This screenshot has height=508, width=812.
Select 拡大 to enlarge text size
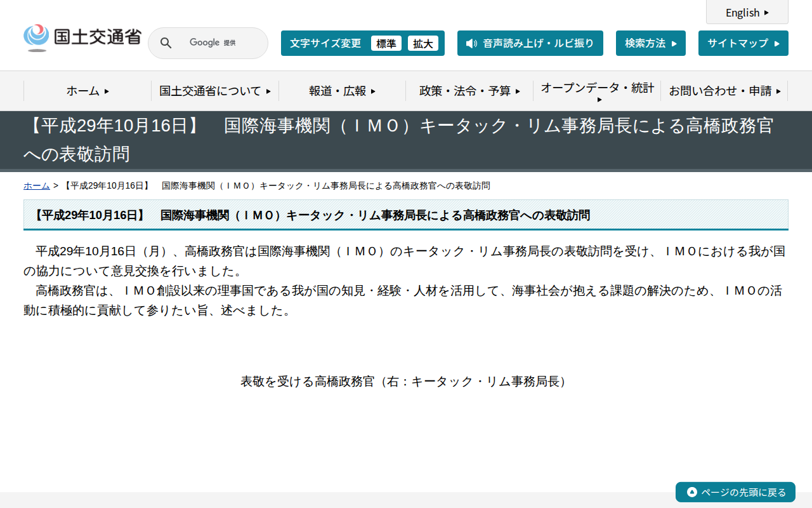[x=423, y=43]
